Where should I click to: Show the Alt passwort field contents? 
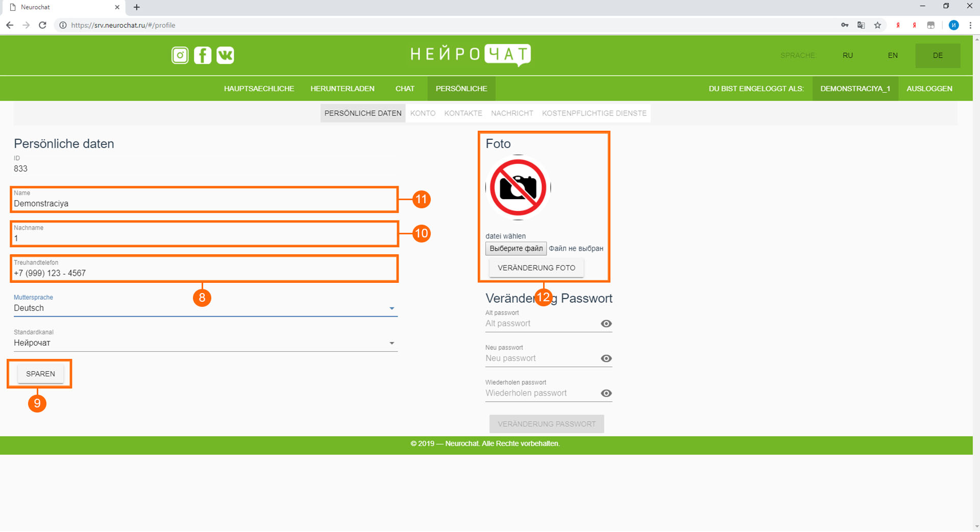606,324
